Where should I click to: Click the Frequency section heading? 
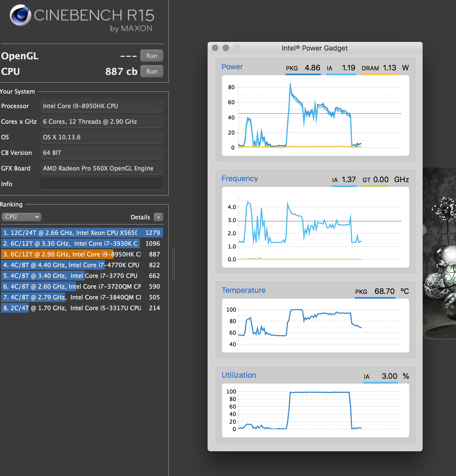tap(240, 179)
